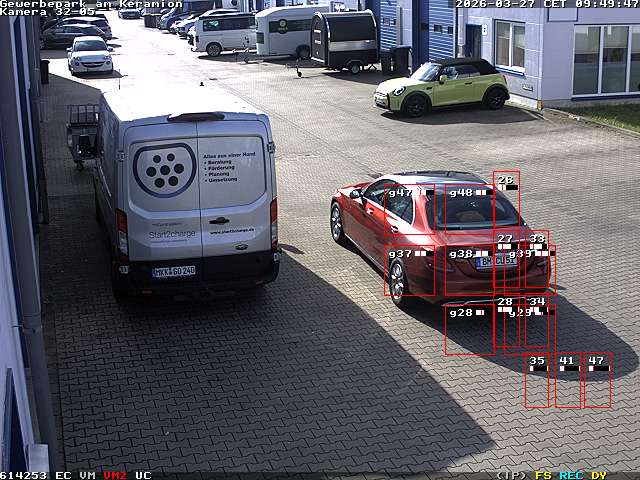The height and width of the screenshot is (480, 640).
Task: Click the Kamera 32-05 camera name label
Action: [x=47, y=12]
